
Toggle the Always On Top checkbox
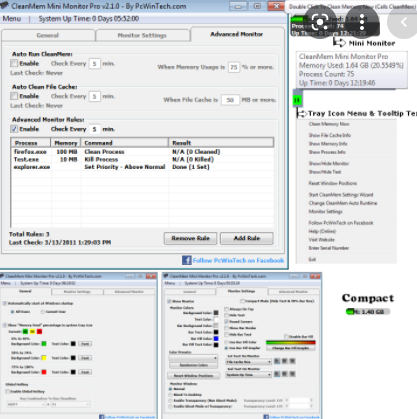tap(227, 309)
